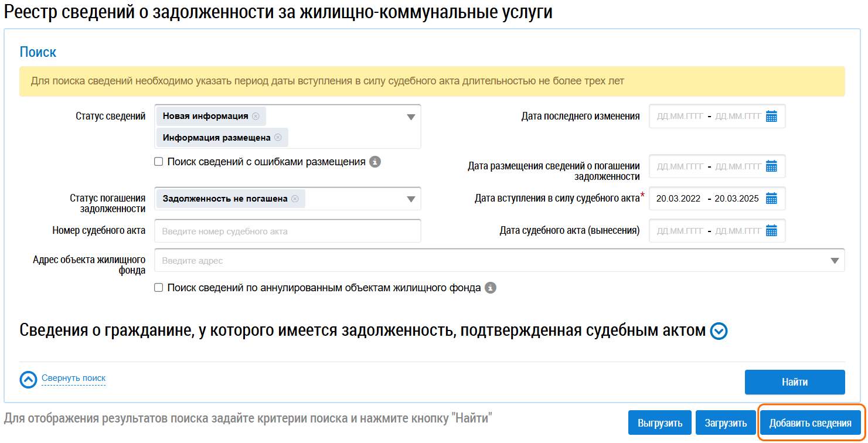
Task: Click the Свернуть поиск link
Action: [x=73, y=379]
